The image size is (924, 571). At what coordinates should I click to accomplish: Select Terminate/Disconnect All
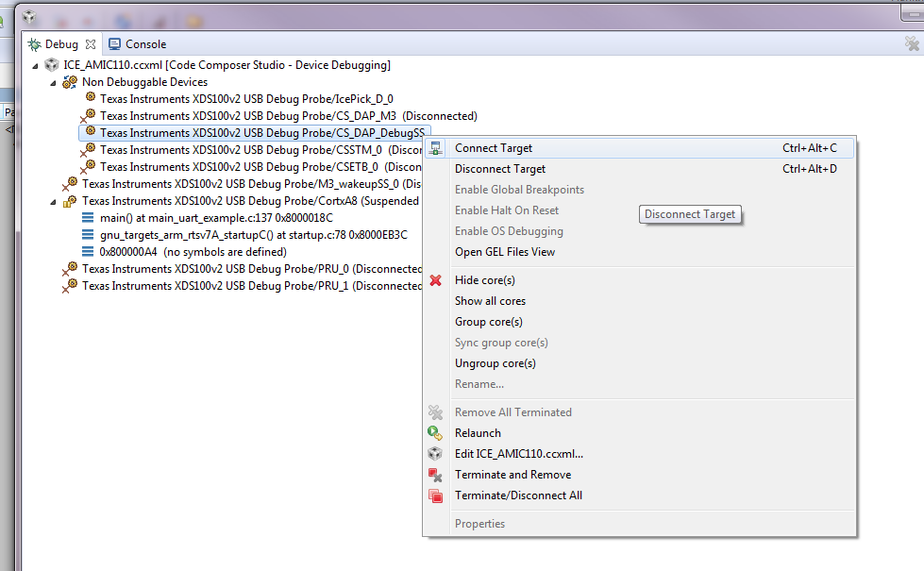639,495
